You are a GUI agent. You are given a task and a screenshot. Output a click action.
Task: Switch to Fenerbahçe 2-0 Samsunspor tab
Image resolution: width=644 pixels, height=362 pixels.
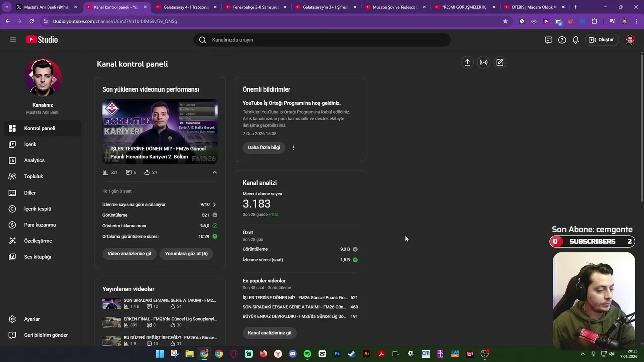(x=255, y=7)
